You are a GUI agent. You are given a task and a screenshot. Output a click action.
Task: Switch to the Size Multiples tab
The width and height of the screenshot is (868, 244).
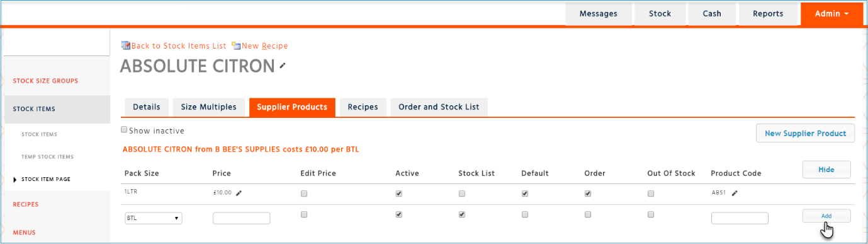point(208,107)
